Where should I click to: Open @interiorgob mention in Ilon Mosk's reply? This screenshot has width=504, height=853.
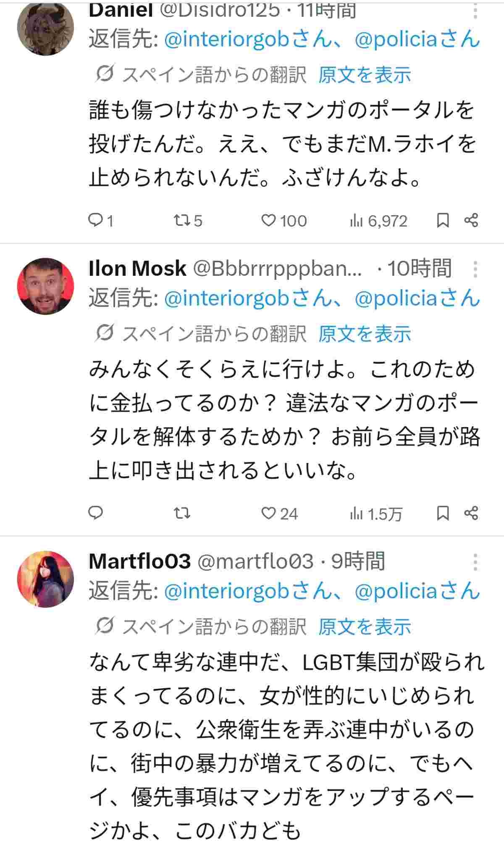tap(227, 298)
